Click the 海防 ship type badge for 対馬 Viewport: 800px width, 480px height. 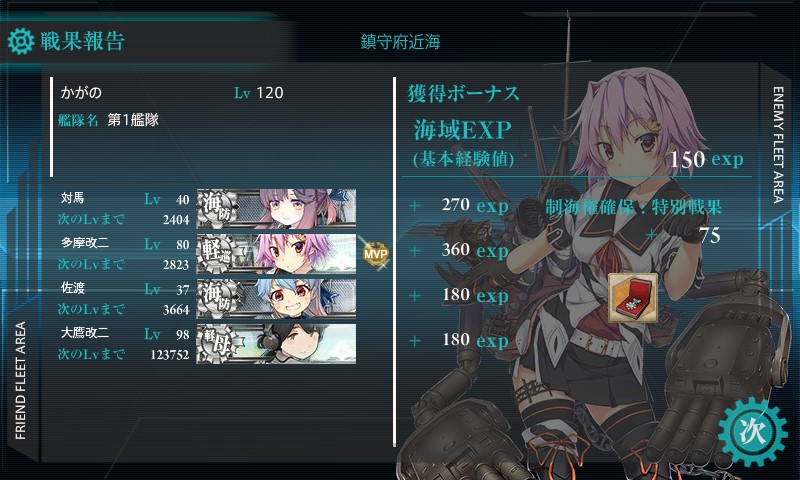218,208
